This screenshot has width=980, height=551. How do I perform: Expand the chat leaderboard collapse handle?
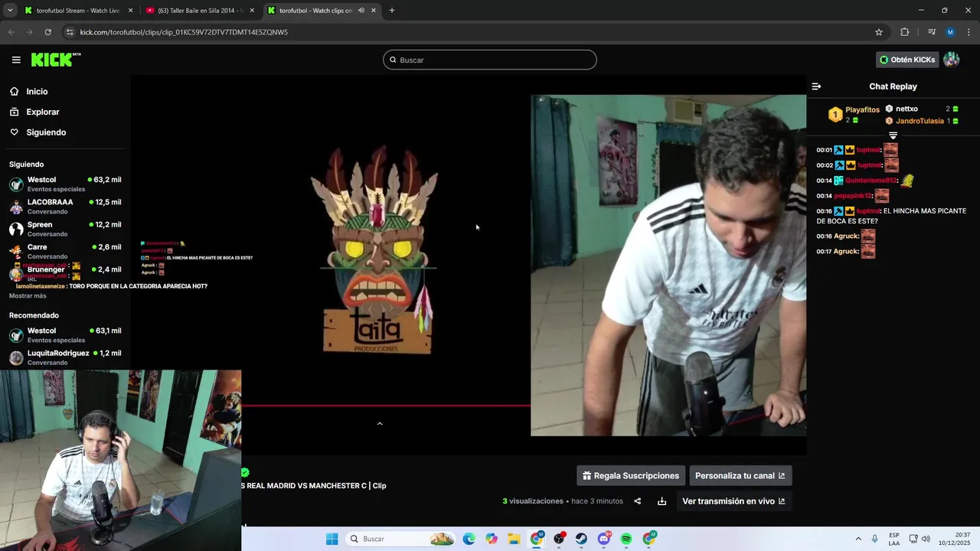[x=893, y=135]
